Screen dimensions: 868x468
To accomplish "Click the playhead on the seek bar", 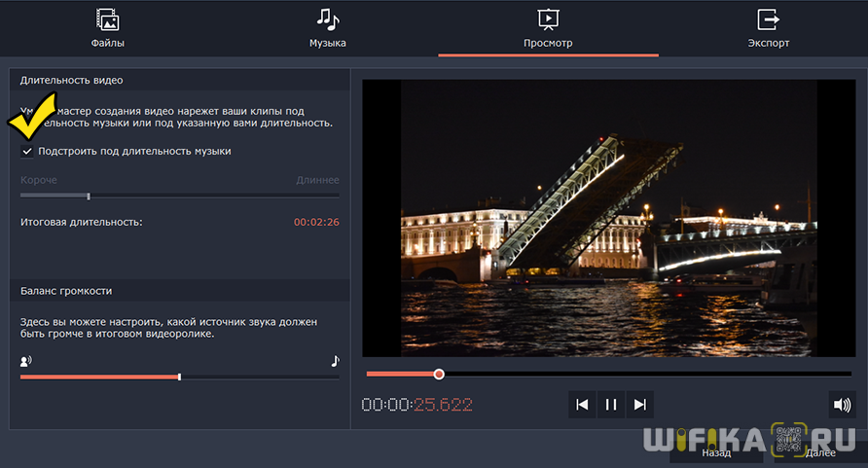I will [x=439, y=374].
